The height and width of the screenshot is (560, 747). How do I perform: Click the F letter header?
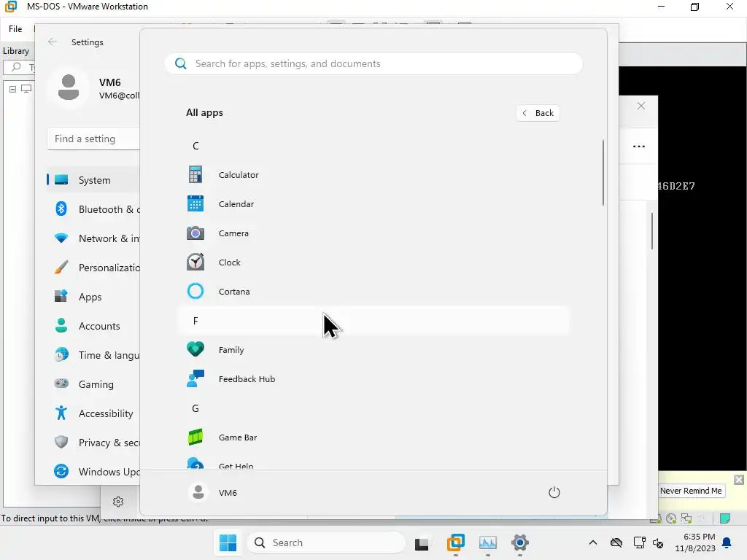click(373, 321)
